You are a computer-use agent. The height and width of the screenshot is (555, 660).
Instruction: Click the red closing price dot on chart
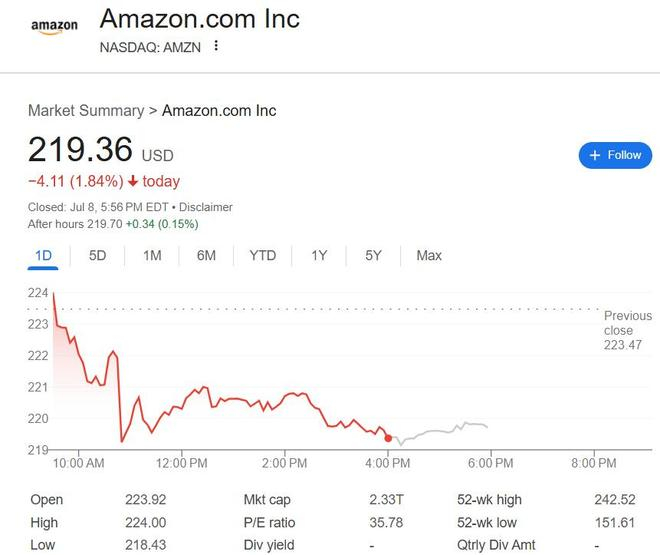coord(388,438)
